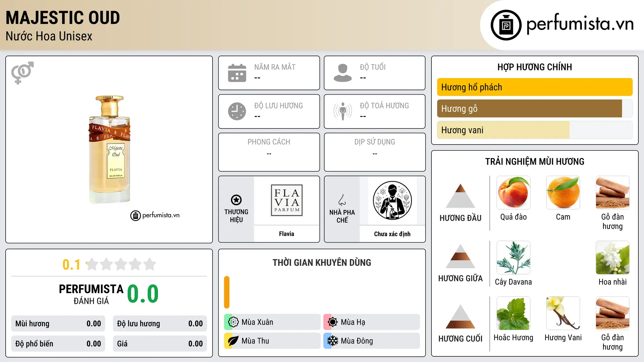Select the perfumer illustration icon

pyautogui.click(x=392, y=200)
